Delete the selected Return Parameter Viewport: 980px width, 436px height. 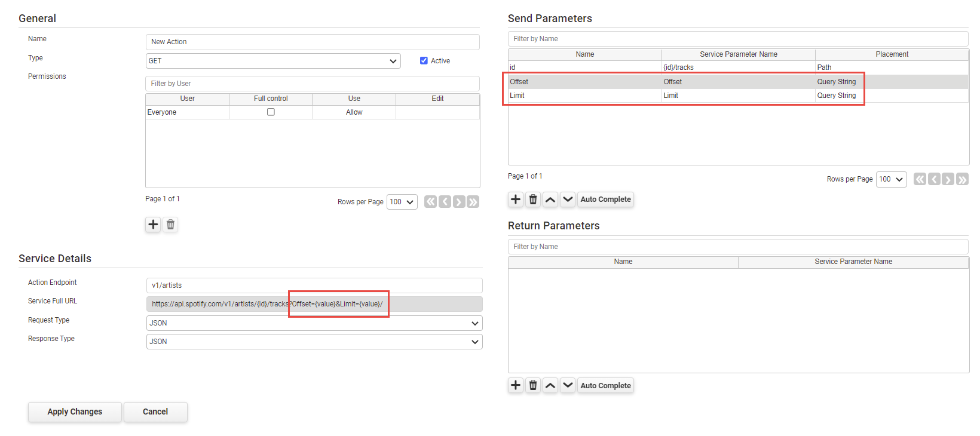pos(533,386)
